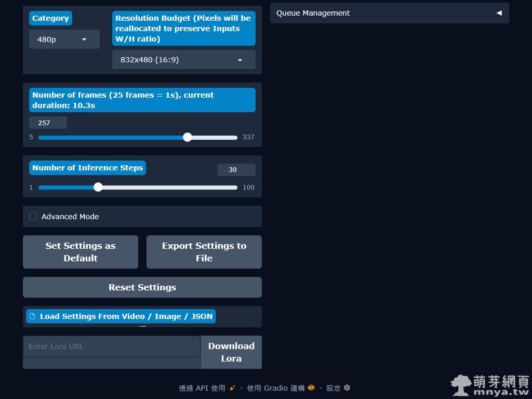The image size is (532, 399).
Task: Click the Export Settings to File button
Action: pyautogui.click(x=204, y=252)
